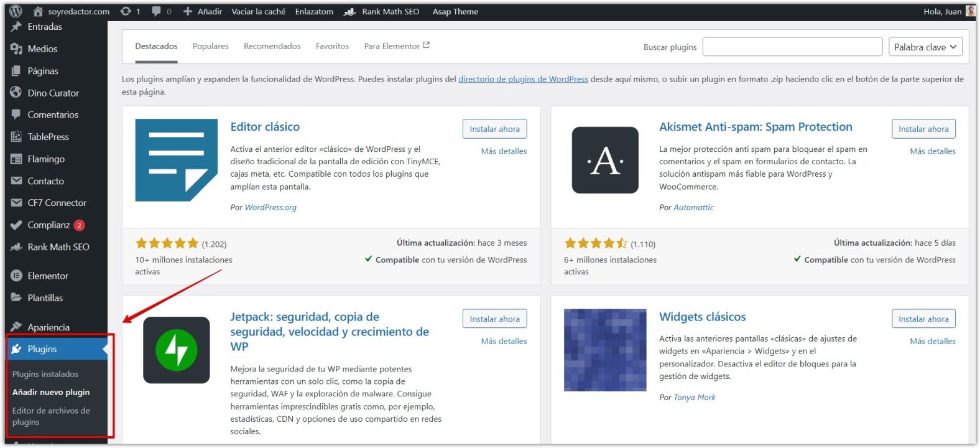Open the comments bubble icon in admin bar
Screen dimensions: 980x448
[x=157, y=11]
